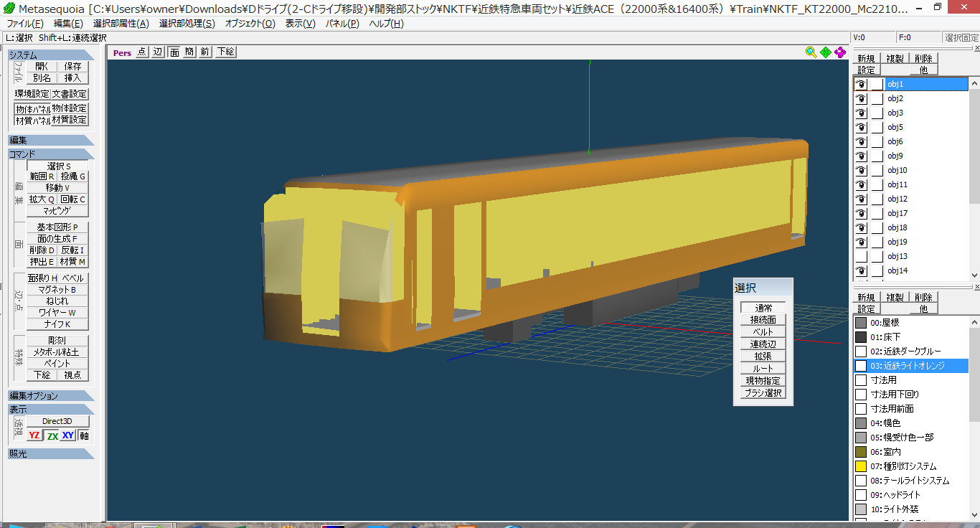Switch to the XY axis view
Screen dimensions: 980x528
tap(68, 435)
